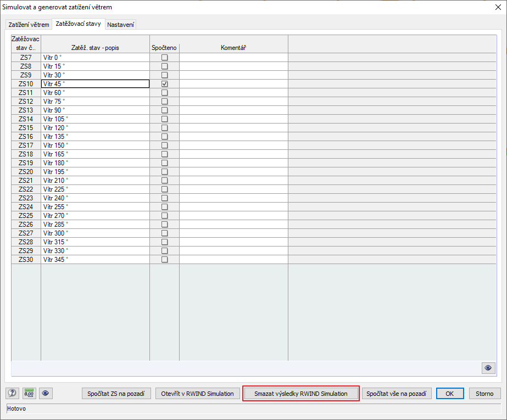This screenshot has width=507, height=420.
Task: Click the Vítr 45° edit field
Action: click(x=94, y=83)
